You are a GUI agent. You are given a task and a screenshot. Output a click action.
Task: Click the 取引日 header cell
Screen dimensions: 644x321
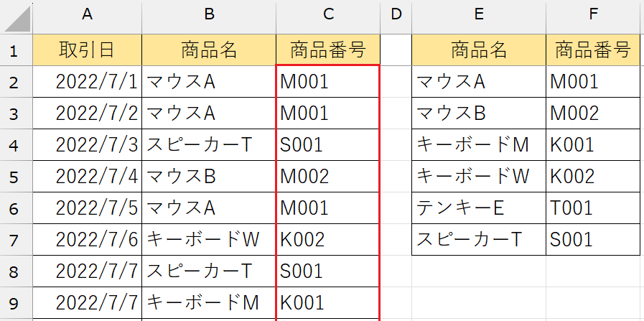pos(88,50)
